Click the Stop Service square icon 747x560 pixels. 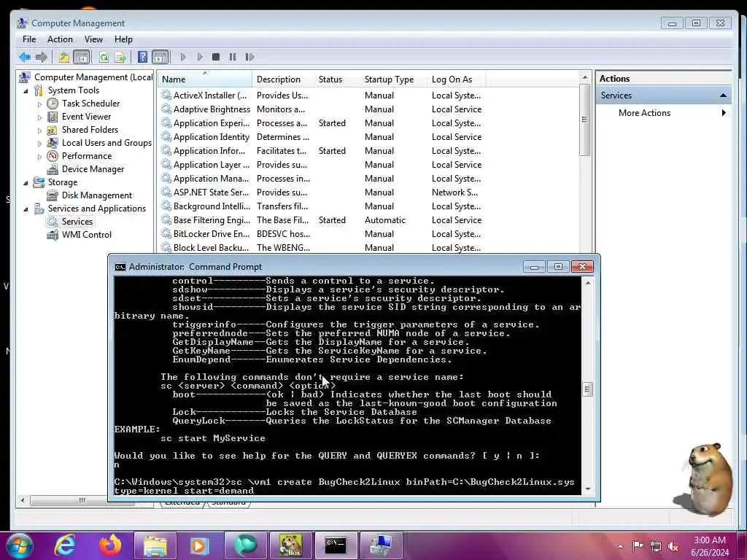coord(216,57)
